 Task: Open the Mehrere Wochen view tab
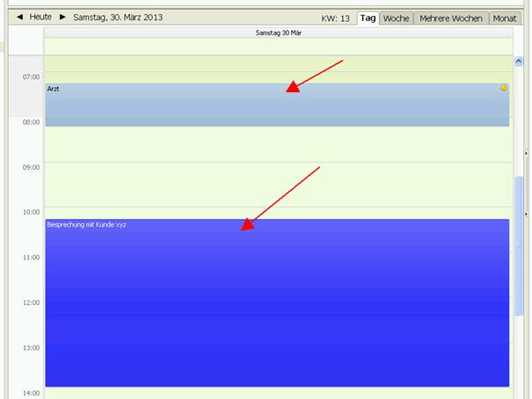pyautogui.click(x=451, y=18)
